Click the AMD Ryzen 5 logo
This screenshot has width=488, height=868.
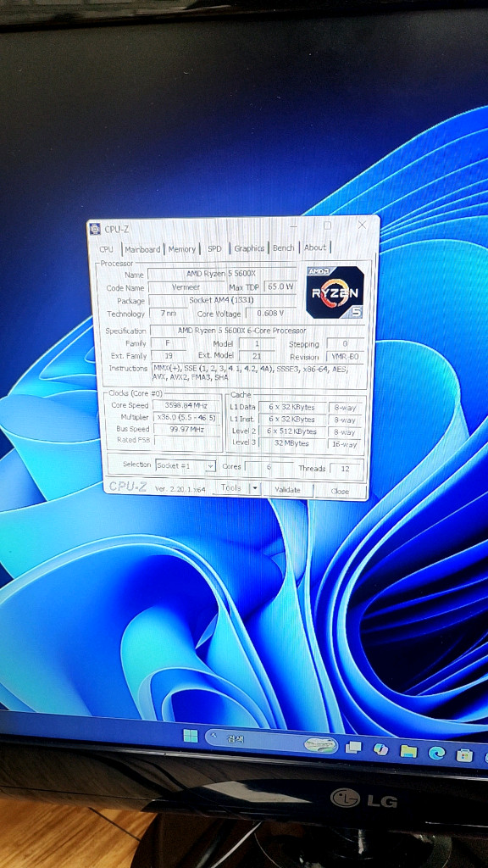point(335,292)
